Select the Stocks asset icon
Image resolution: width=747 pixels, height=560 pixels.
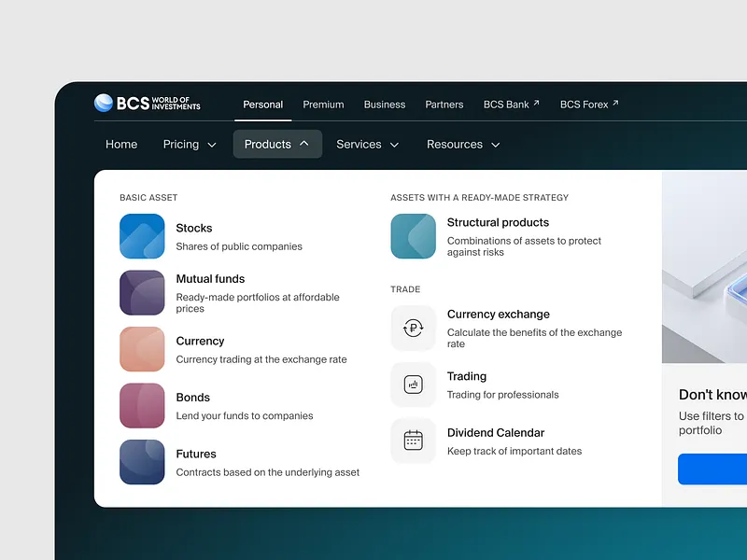(x=142, y=236)
